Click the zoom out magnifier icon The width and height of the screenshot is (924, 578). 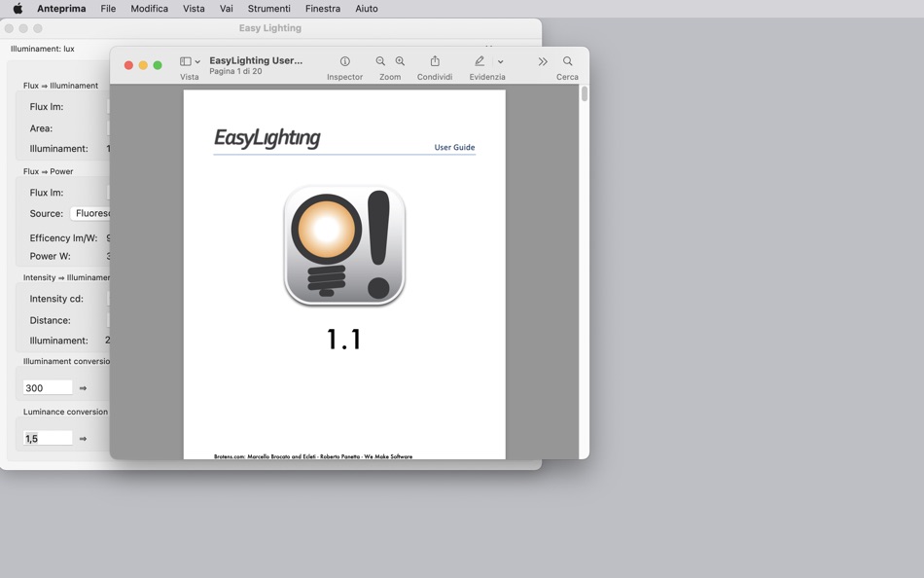point(380,61)
